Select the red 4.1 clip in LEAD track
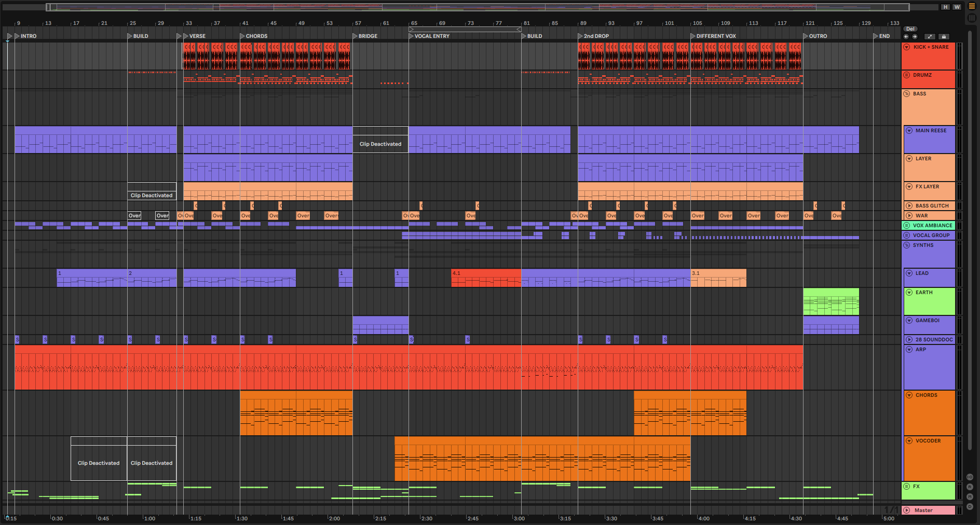The height and width of the screenshot is (525, 980). (x=486, y=278)
